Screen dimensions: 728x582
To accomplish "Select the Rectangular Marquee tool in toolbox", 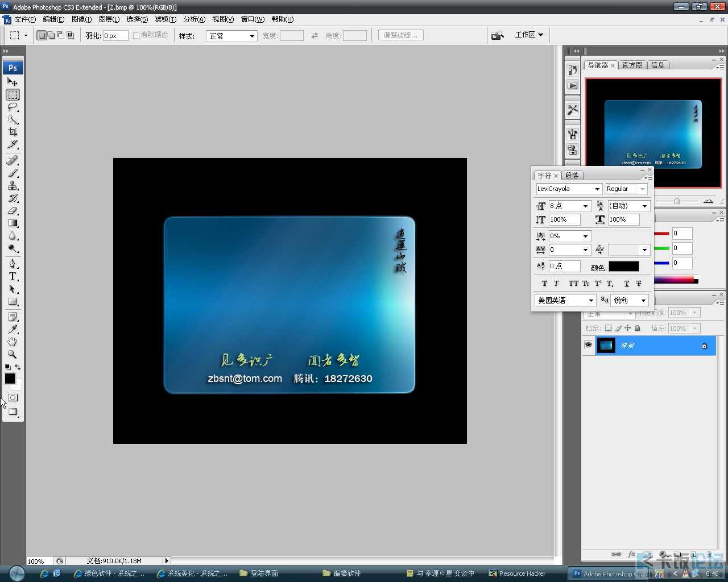I will 13,94.
